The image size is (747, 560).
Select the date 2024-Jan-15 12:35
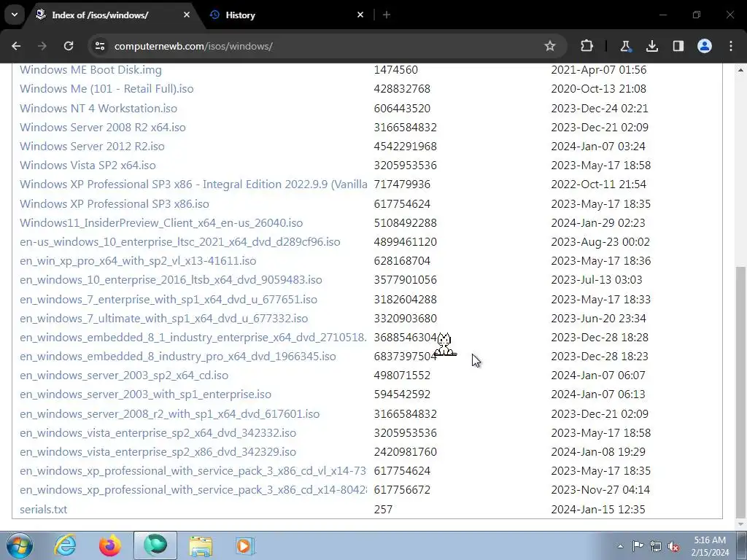(x=598, y=510)
